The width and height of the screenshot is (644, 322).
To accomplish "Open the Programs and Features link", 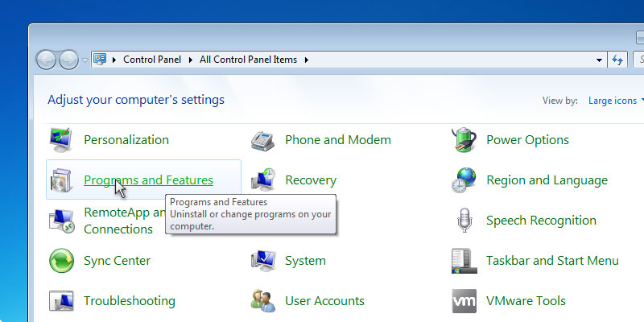I will click(148, 180).
